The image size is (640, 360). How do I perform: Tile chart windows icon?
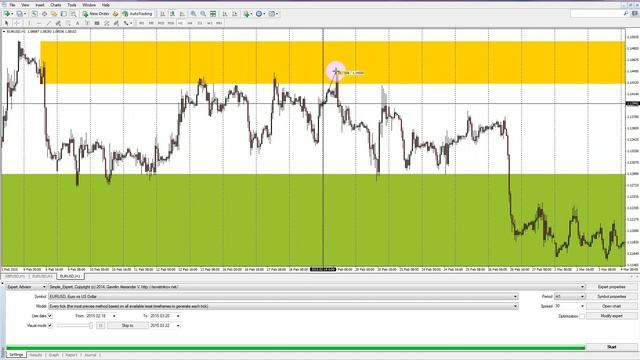click(x=213, y=14)
